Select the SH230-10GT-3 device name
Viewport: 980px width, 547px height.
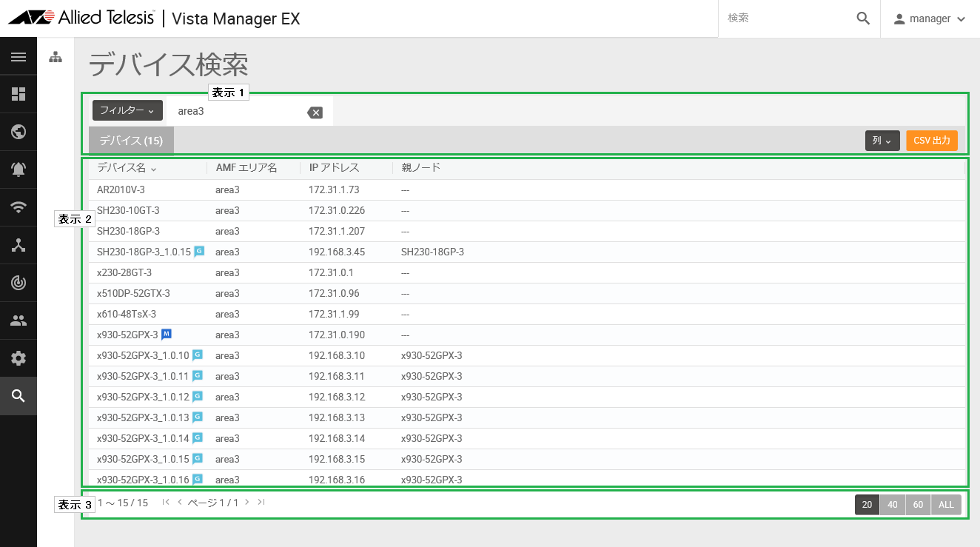click(128, 210)
